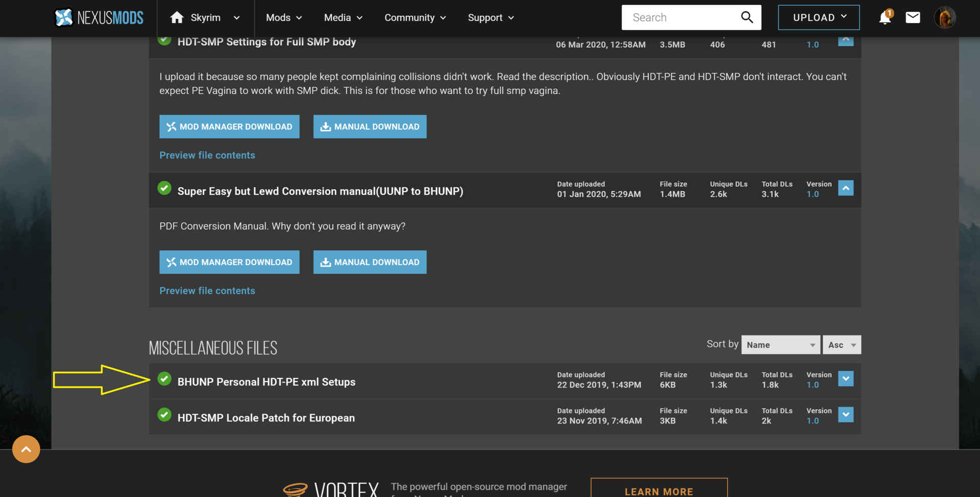Open the Asc sort order dropdown

click(842, 345)
